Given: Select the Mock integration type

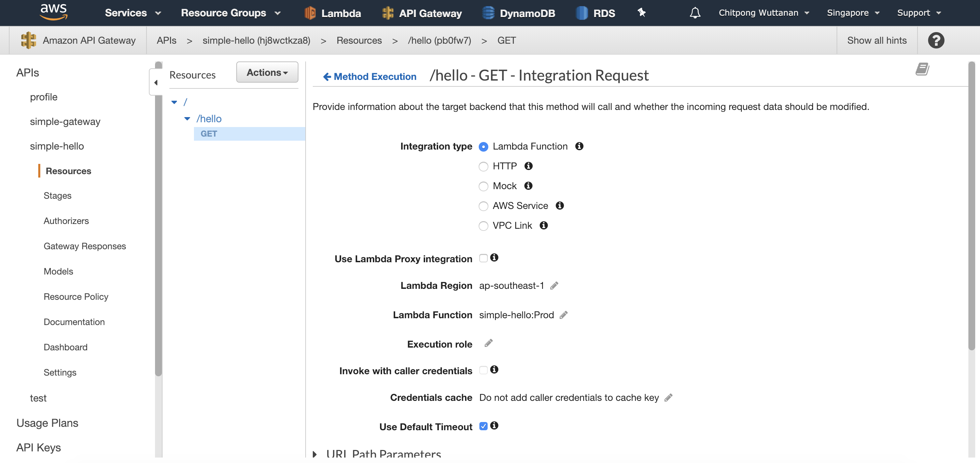Looking at the screenshot, I should 483,186.
